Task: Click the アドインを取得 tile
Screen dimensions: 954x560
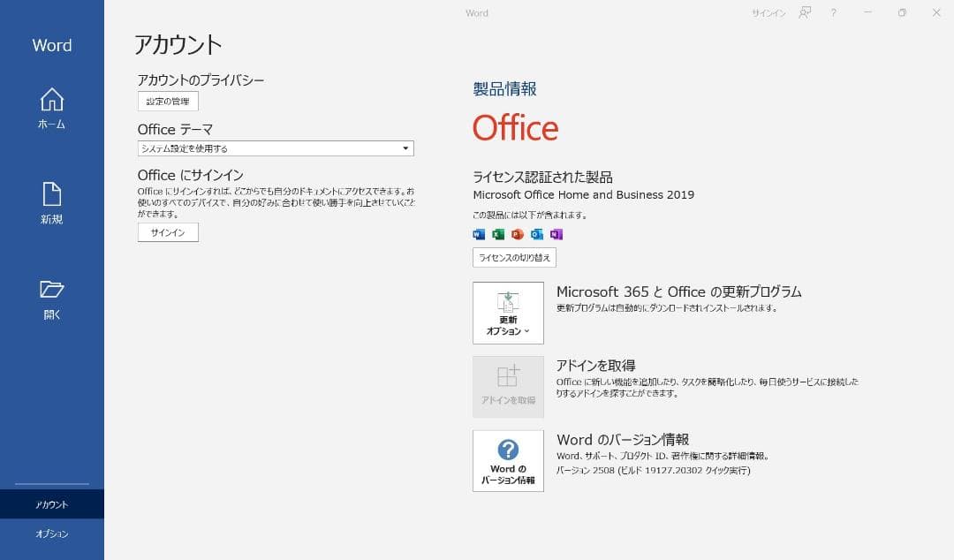Action: tap(508, 387)
